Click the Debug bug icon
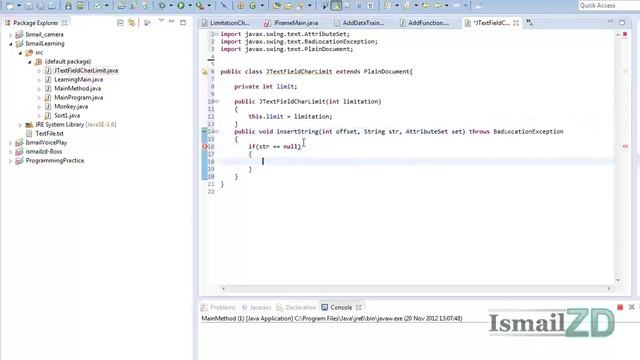Image resolution: width=640 pixels, height=360 pixels. [162, 6]
